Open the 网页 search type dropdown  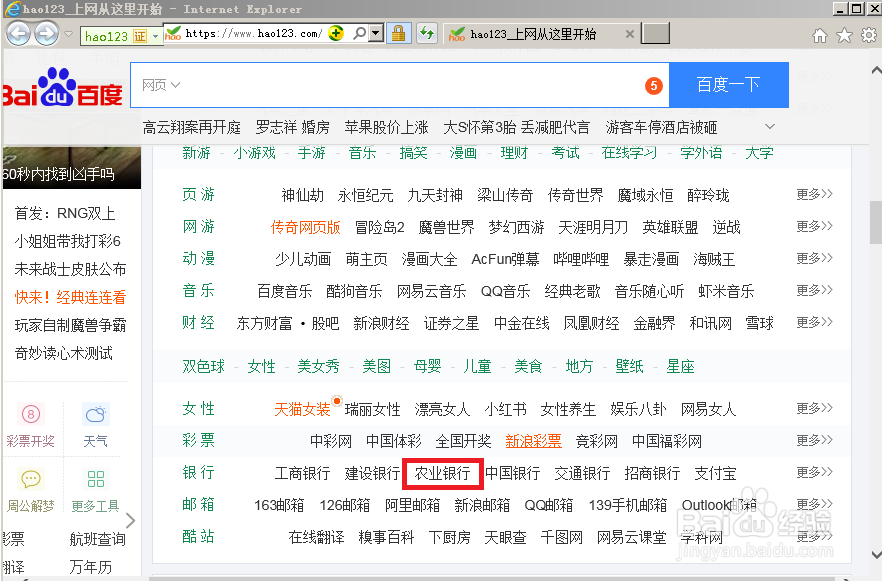pos(161,85)
